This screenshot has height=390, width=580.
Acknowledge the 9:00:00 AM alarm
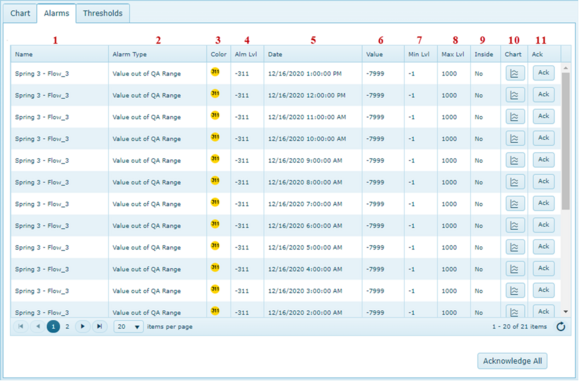[543, 159]
